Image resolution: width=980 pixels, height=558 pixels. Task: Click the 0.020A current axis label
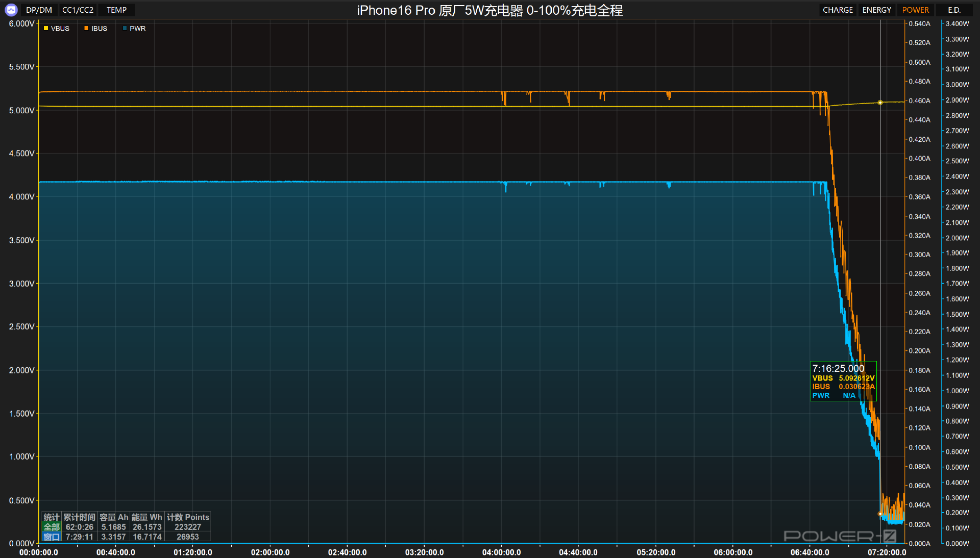(x=919, y=524)
